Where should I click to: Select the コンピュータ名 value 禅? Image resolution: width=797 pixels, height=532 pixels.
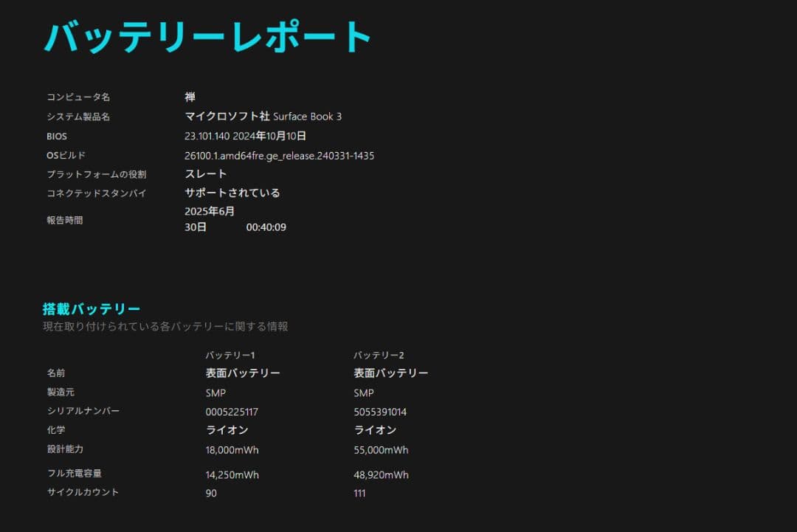190,97
